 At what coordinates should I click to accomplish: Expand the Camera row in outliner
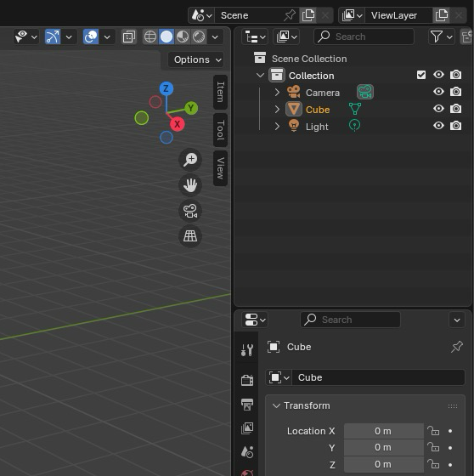point(277,92)
